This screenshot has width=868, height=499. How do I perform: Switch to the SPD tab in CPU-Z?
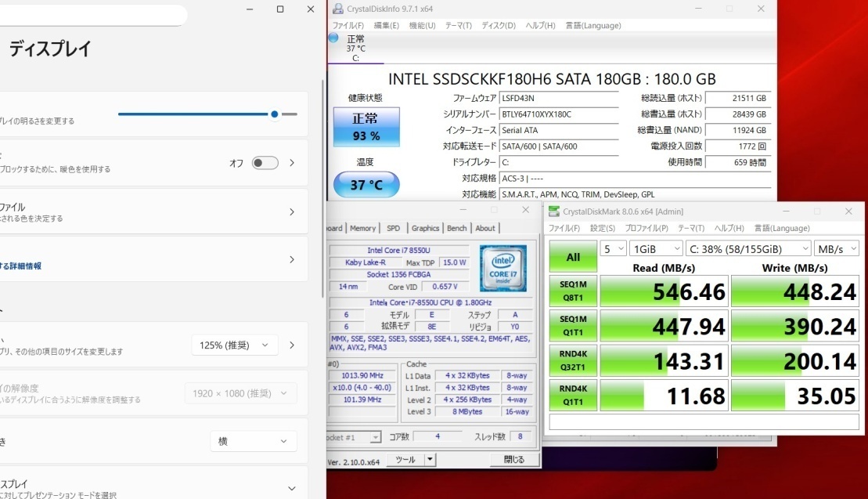(393, 228)
